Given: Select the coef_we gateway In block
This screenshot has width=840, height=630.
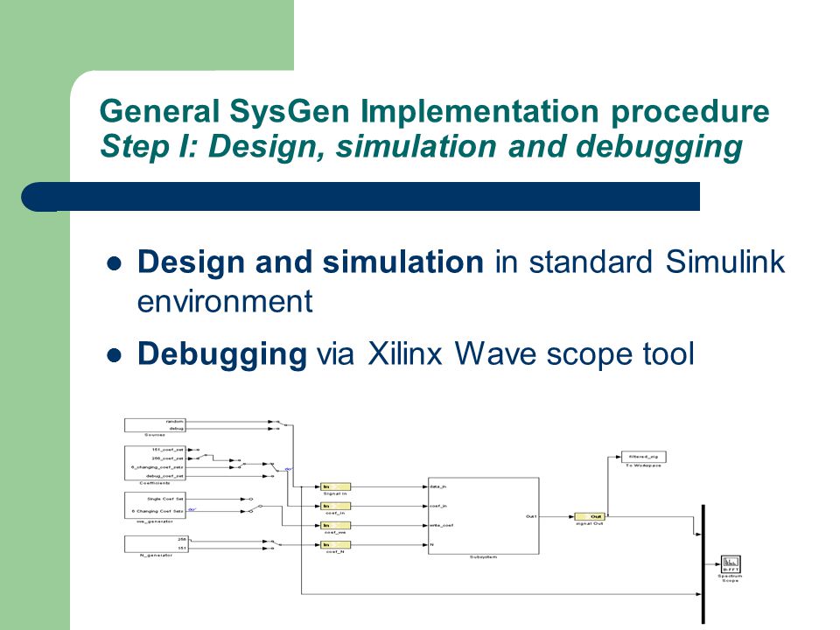Looking at the screenshot, I should click(335, 526).
